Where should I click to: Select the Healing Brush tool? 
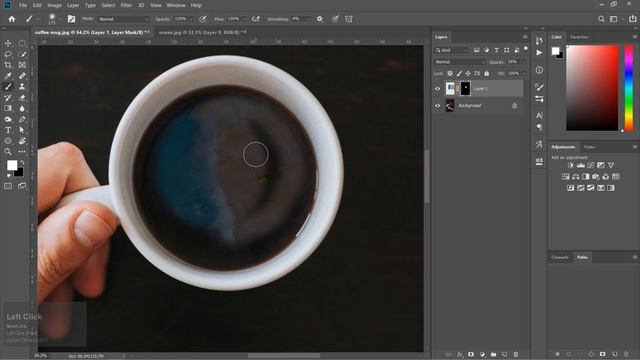tap(22, 76)
